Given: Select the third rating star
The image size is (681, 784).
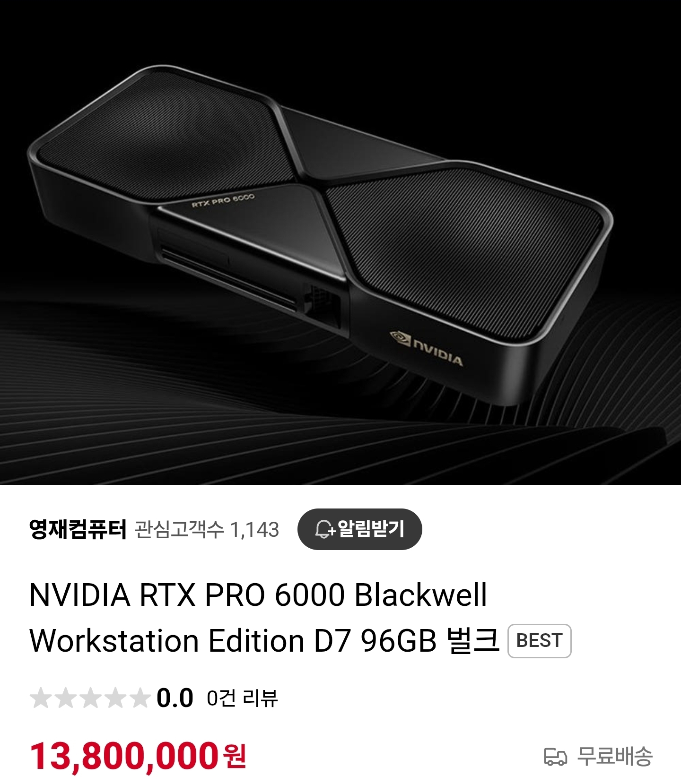Looking at the screenshot, I should 90,698.
